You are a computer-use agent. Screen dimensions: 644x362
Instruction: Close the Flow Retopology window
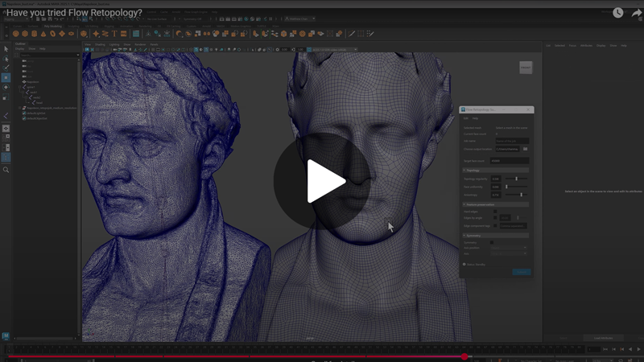coord(528,109)
